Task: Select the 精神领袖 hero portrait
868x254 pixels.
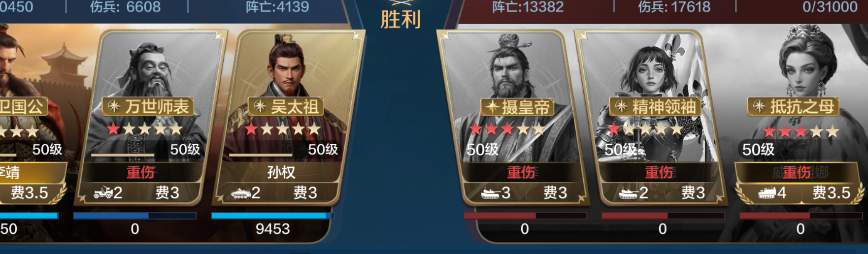Action: point(651,118)
